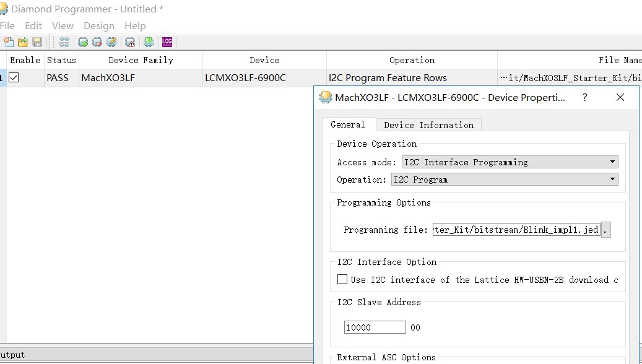Save the current project
Screen dimensions: 642x364
tap(38, 41)
